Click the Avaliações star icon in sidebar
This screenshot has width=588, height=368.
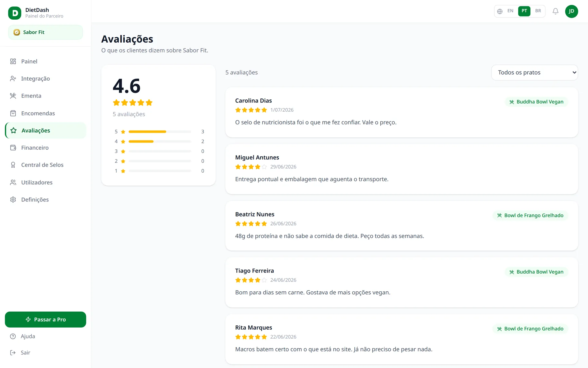pos(13,130)
